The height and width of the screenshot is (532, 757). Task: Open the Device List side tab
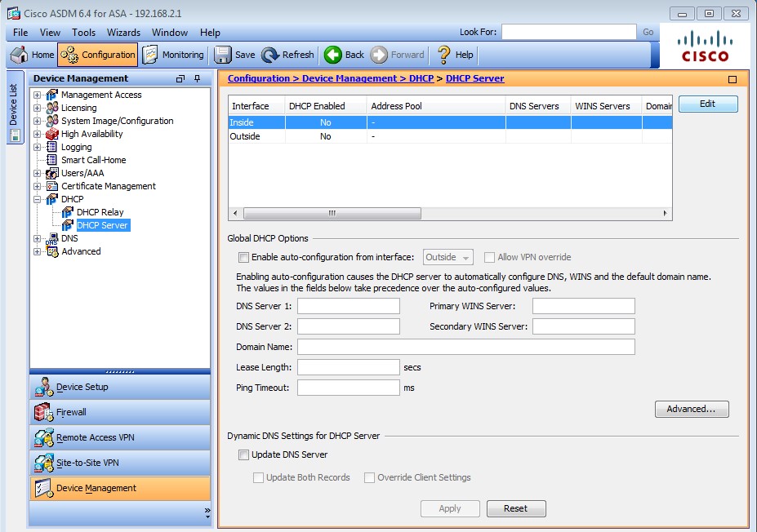[15, 107]
